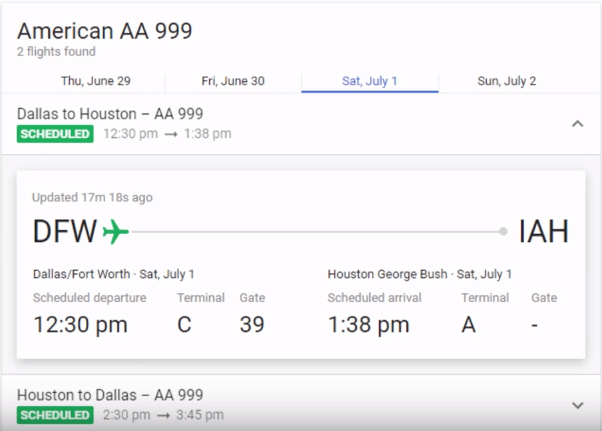
Task: Expand the Houston to Dallas flight details
Action: [577, 405]
